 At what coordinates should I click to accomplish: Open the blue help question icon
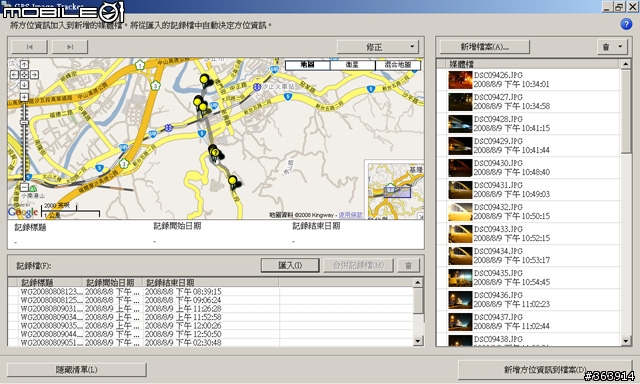pos(626,24)
